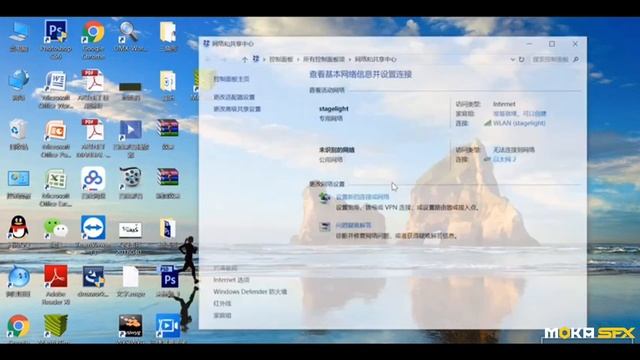Open the PDF file beside PowerPoint shortcut
The height and width of the screenshot is (360, 640).
coord(93,130)
